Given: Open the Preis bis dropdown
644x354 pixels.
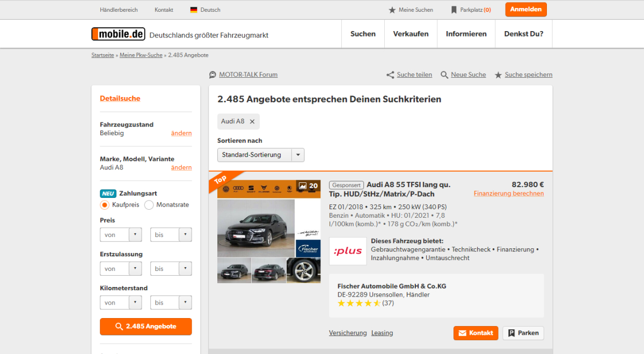Looking at the screenshot, I should click(x=171, y=235).
